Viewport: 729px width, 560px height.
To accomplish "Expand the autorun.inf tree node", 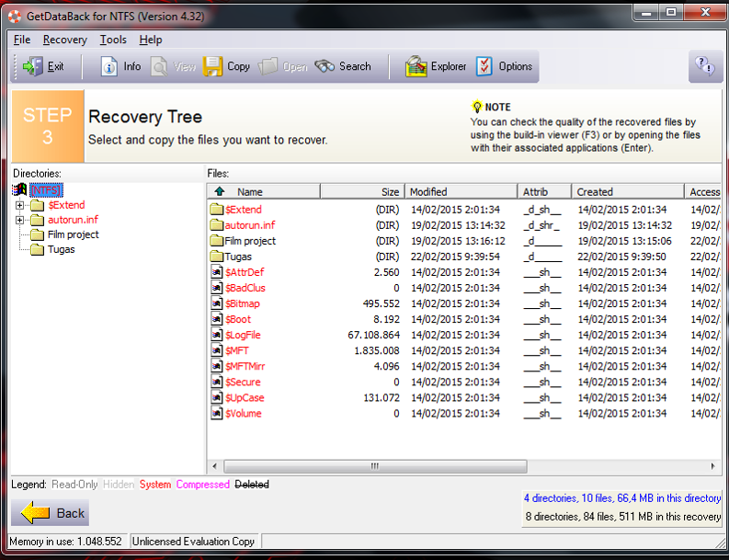I will pyautogui.click(x=19, y=220).
